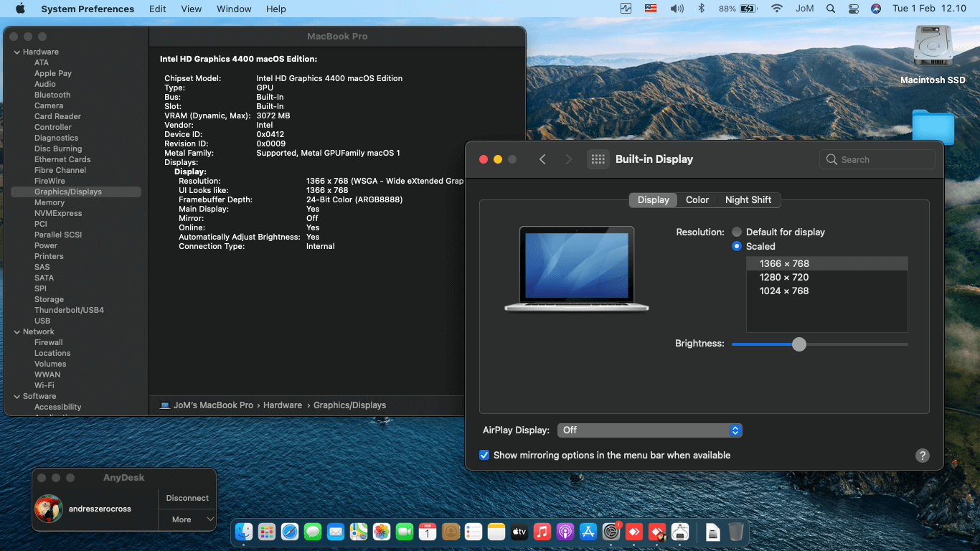Open the App Store dock icon
The width and height of the screenshot is (980, 551).
click(x=588, y=532)
